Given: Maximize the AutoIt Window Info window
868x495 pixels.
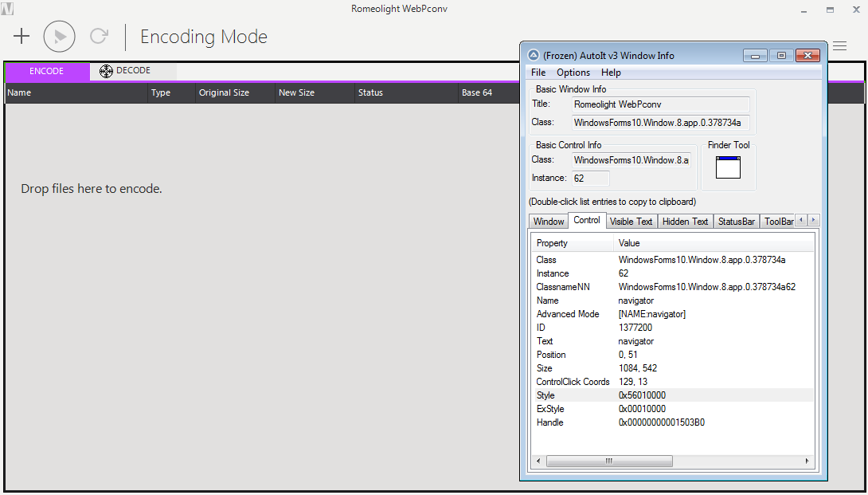Looking at the screenshot, I should [x=781, y=56].
